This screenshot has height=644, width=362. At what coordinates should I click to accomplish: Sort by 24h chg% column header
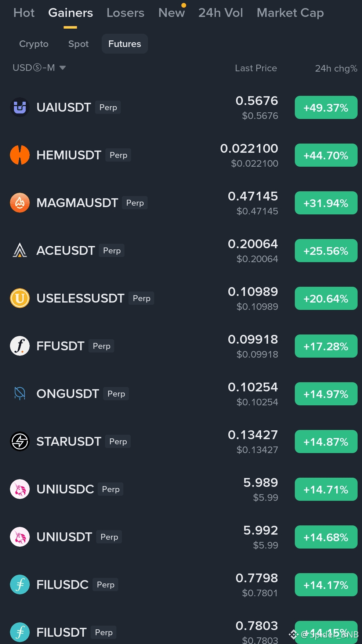[336, 68]
